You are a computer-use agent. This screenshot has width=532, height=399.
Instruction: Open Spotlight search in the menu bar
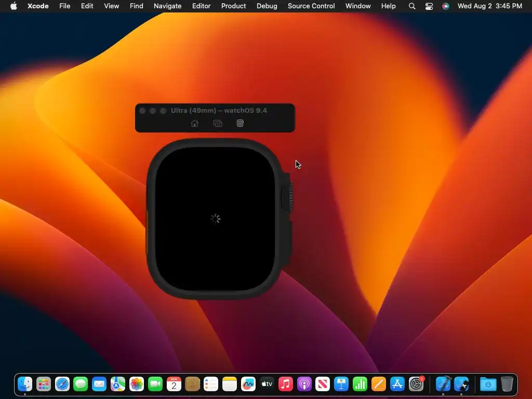pyautogui.click(x=412, y=6)
